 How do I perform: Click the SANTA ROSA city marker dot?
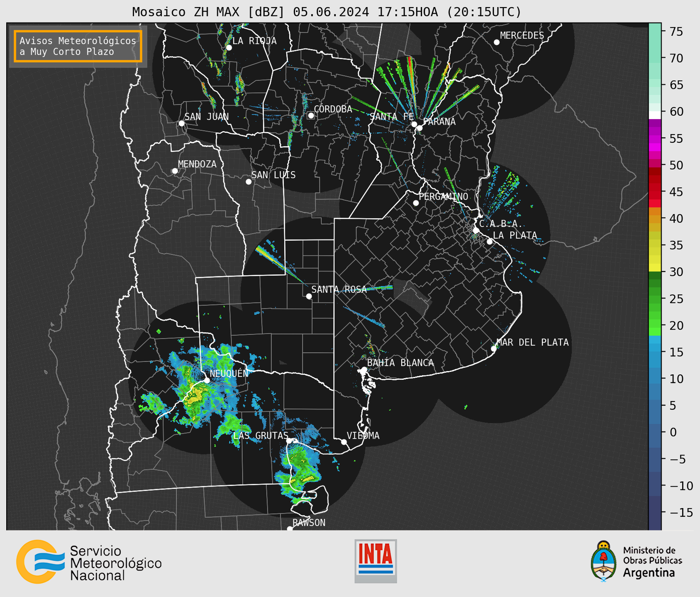pos(309,296)
